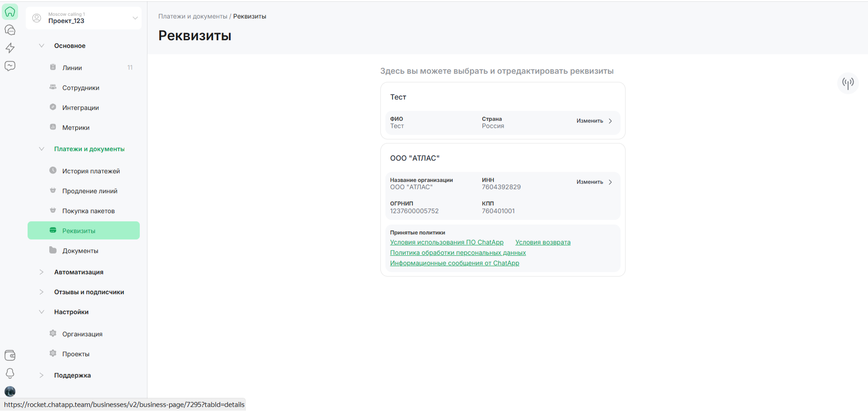Click the lightning bolt icon in rail
The height and width of the screenshot is (412, 868).
coord(10,48)
